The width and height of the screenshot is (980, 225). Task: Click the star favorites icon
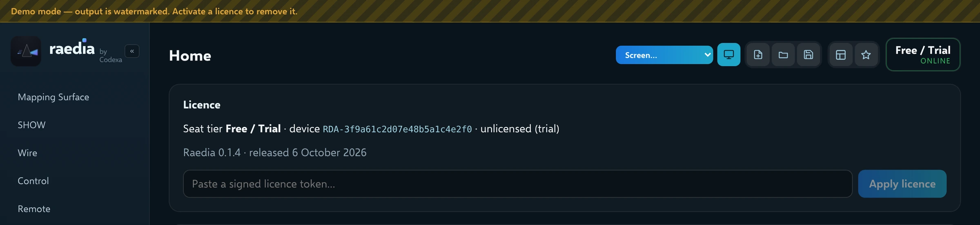[866, 55]
